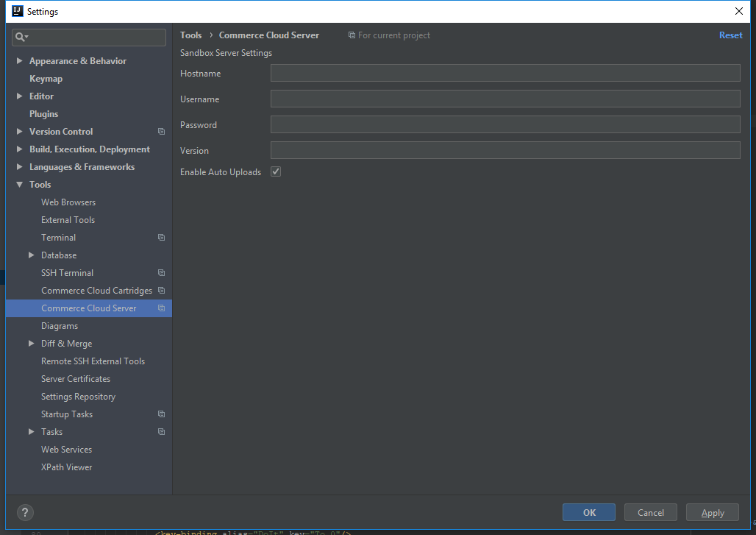Click project-level icon beside SSH Terminal
Screen dimensions: 756x535
(162, 273)
